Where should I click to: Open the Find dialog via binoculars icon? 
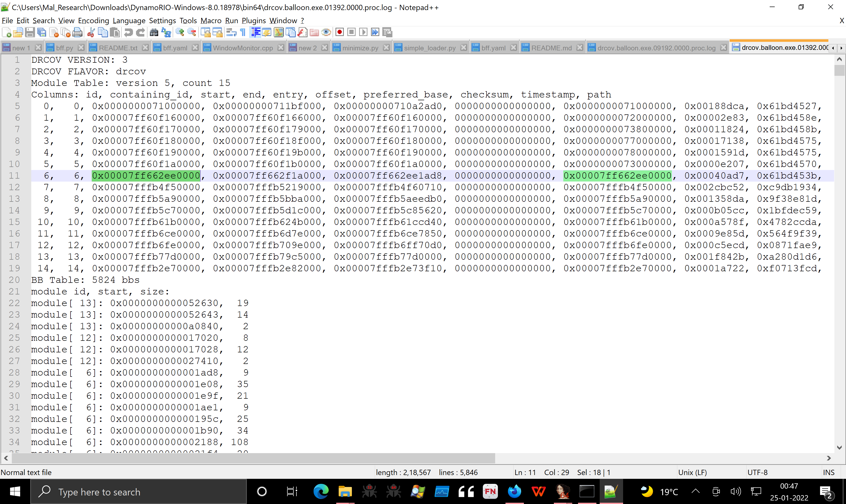(154, 32)
